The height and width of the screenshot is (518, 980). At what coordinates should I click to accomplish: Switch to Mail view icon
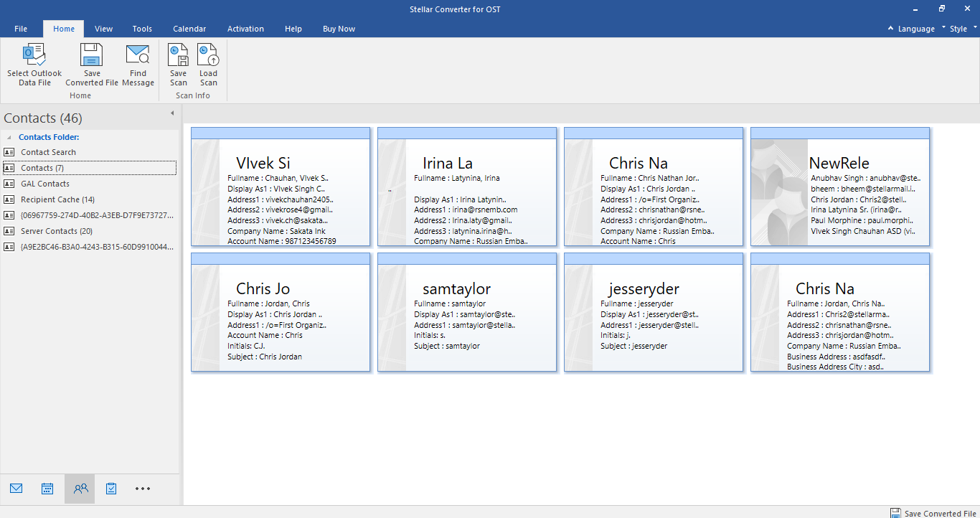click(17, 489)
